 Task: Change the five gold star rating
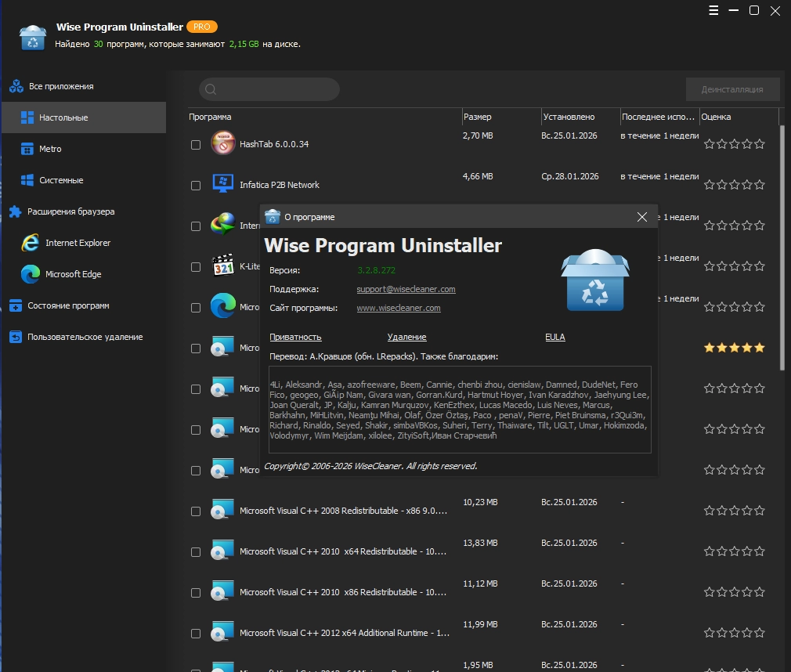[735, 348]
